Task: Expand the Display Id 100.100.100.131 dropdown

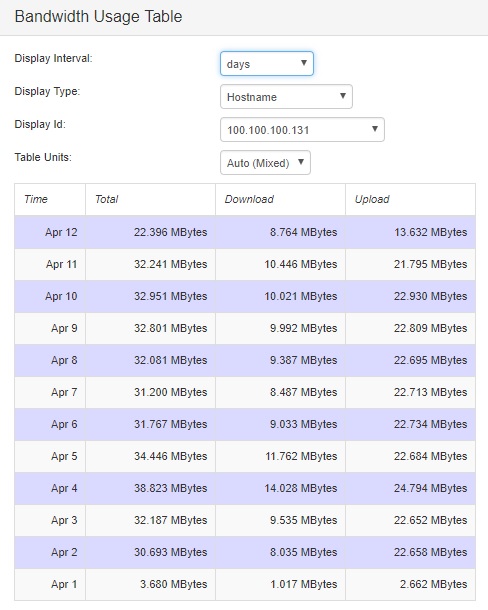Action: point(302,130)
